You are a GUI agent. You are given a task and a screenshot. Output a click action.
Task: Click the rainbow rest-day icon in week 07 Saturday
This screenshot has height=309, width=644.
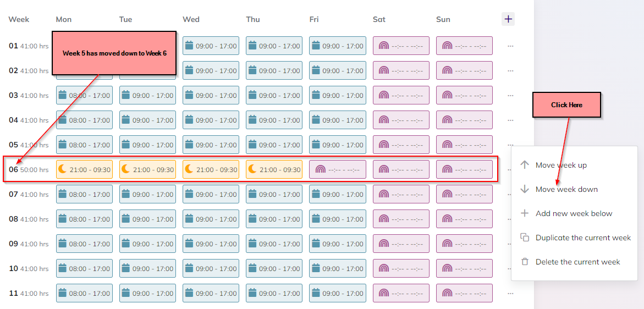point(384,194)
